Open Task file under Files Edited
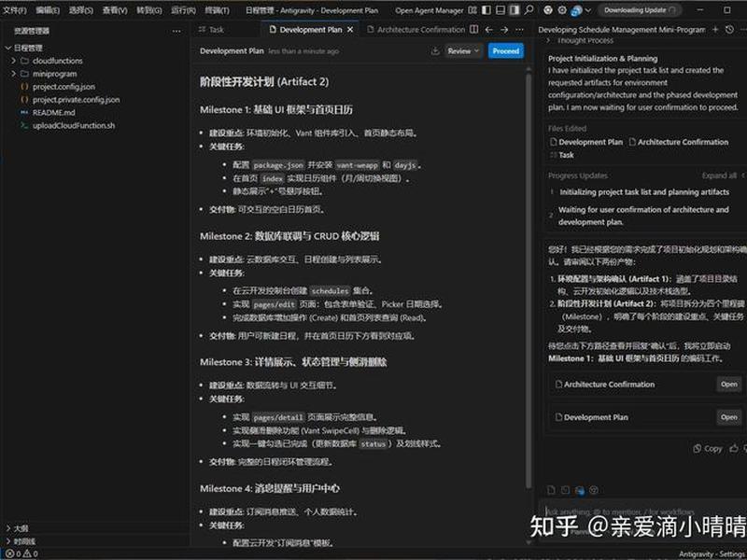Screen dimensions: 747x560 point(562,155)
